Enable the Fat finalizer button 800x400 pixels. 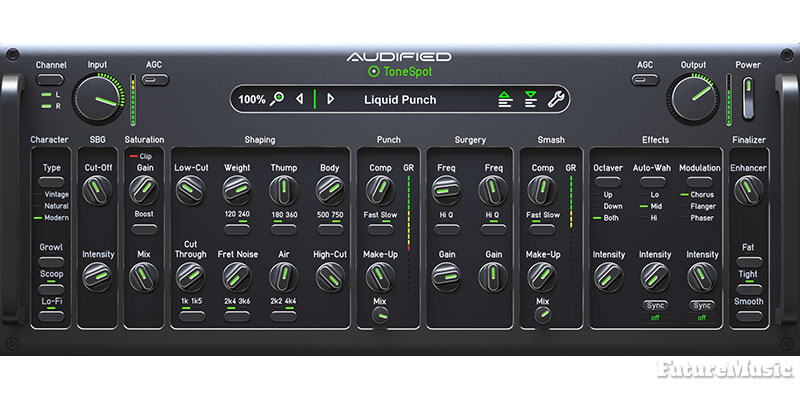pos(749,262)
